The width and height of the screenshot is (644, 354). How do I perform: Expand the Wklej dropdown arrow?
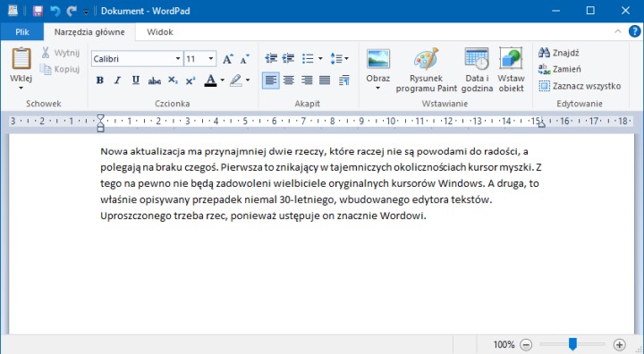[21, 88]
